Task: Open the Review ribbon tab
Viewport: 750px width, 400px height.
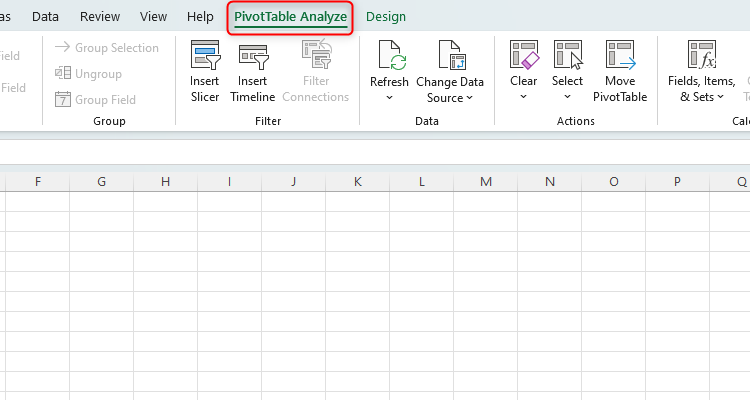Action: coord(99,17)
